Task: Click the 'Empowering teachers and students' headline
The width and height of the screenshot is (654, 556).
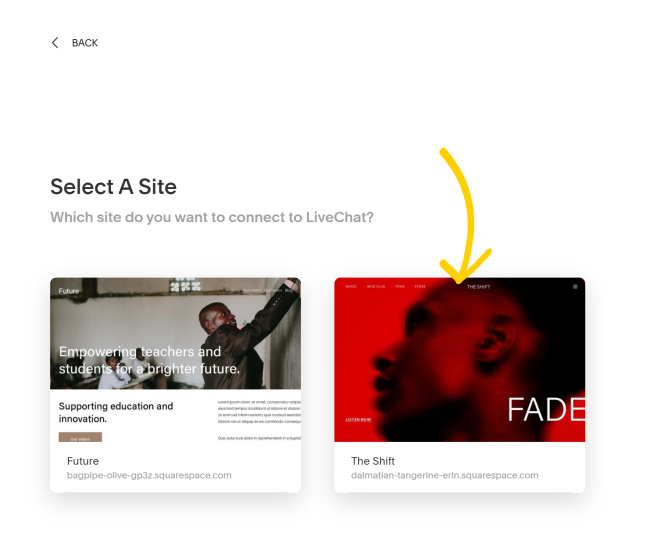Action: [x=149, y=360]
